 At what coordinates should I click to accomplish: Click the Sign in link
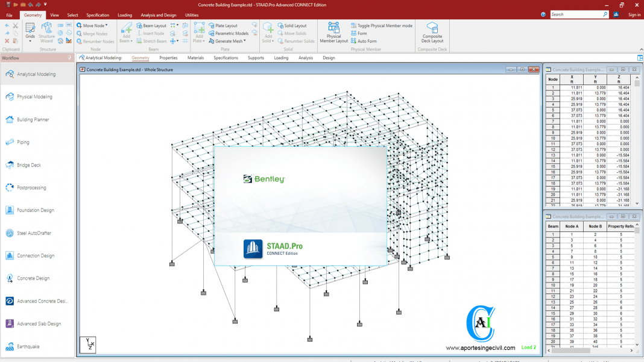[x=634, y=15]
